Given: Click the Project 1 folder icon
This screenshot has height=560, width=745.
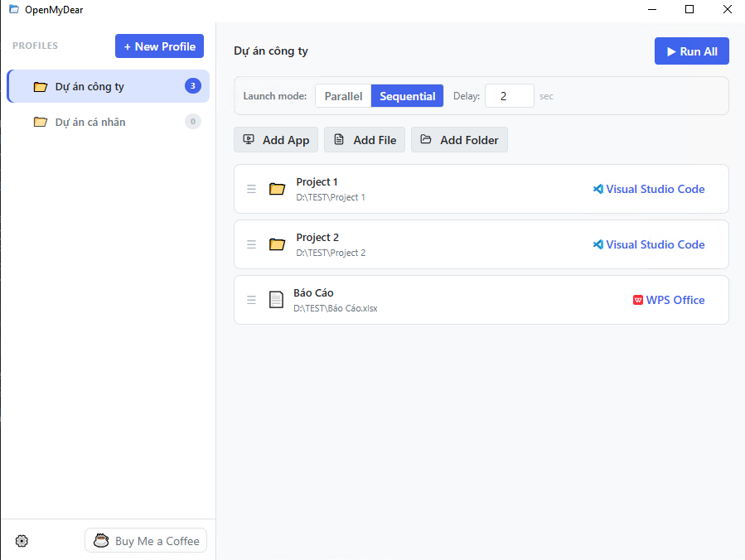Looking at the screenshot, I should click(x=277, y=189).
